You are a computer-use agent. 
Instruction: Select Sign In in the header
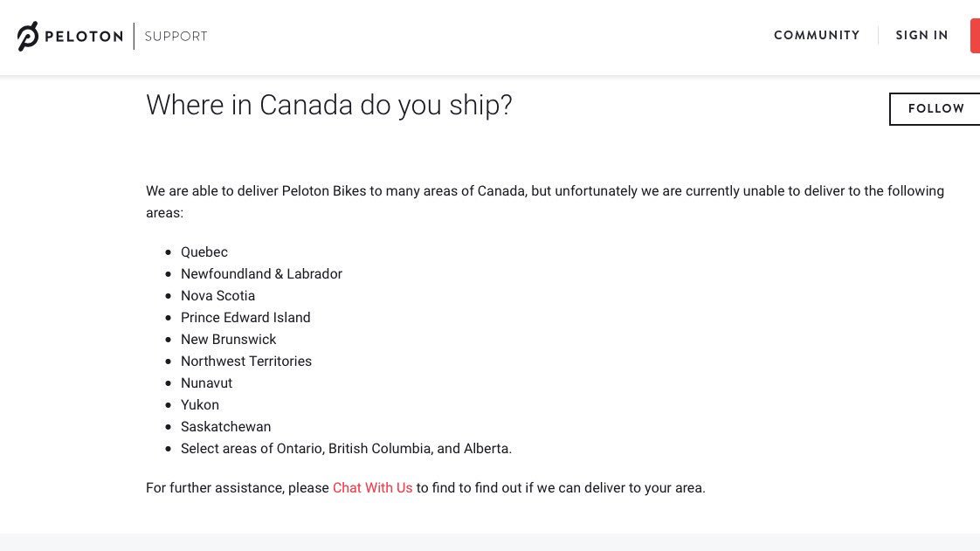point(921,36)
